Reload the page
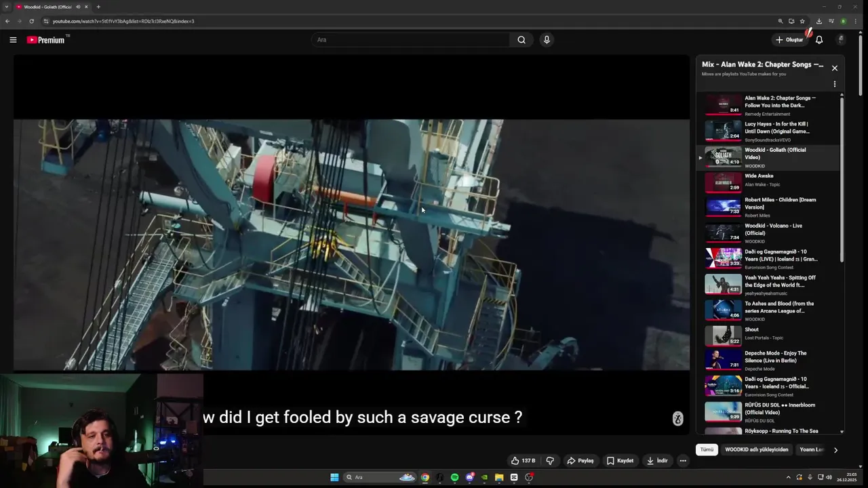The height and width of the screenshot is (488, 868). pos(31,21)
